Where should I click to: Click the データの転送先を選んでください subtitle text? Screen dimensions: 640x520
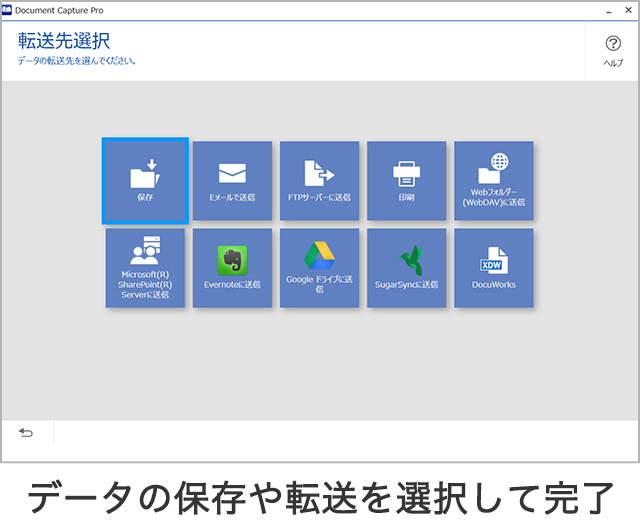[x=77, y=61]
